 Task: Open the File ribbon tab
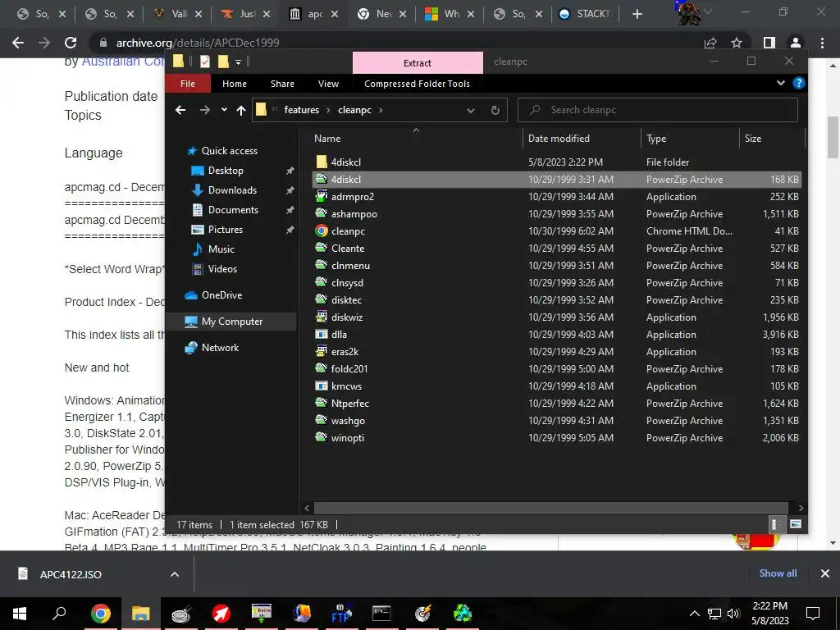coord(188,84)
